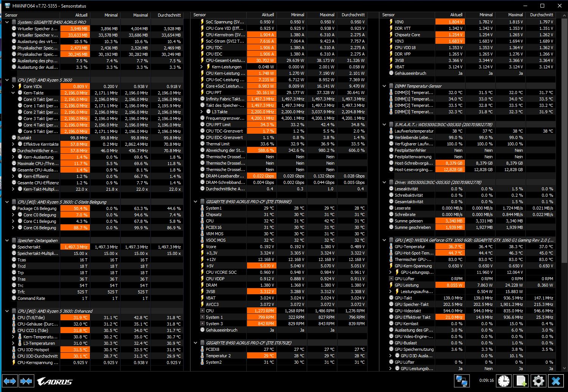Close sensor window with the blue X icon
Screen dimensions: 568x392
point(556,381)
